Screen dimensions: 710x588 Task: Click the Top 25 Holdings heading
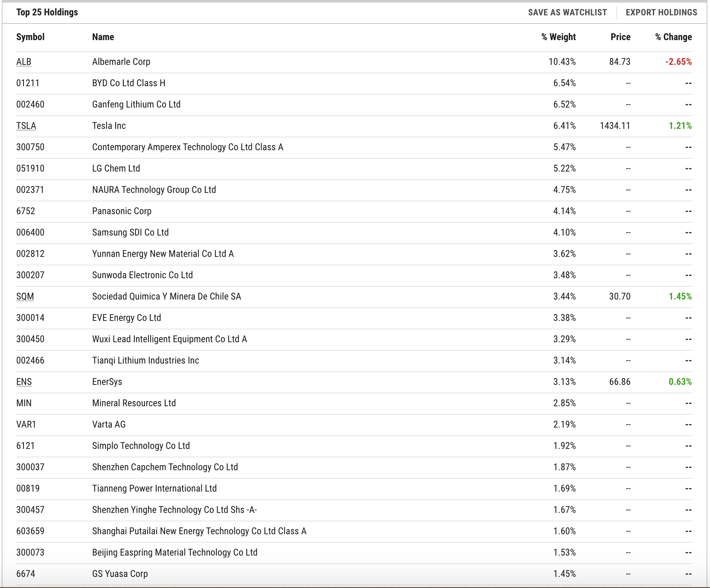[x=47, y=12]
